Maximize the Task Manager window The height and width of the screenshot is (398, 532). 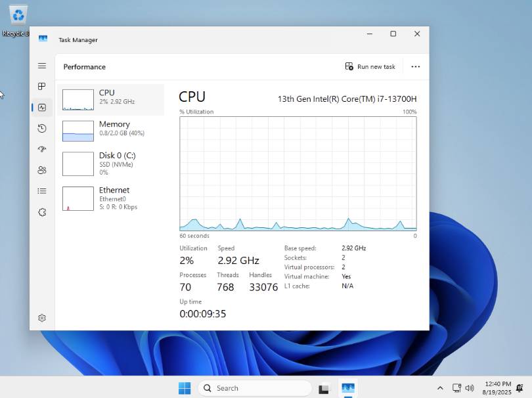click(x=393, y=34)
